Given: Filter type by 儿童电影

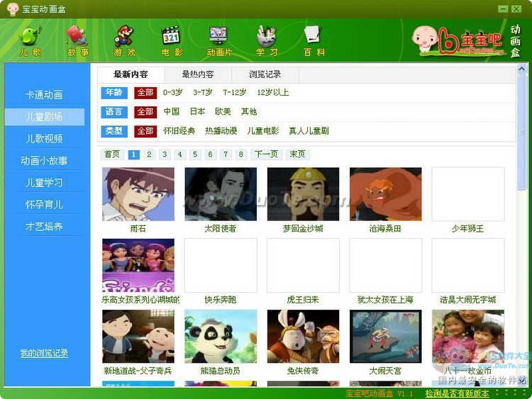Looking at the screenshot, I should tap(263, 131).
